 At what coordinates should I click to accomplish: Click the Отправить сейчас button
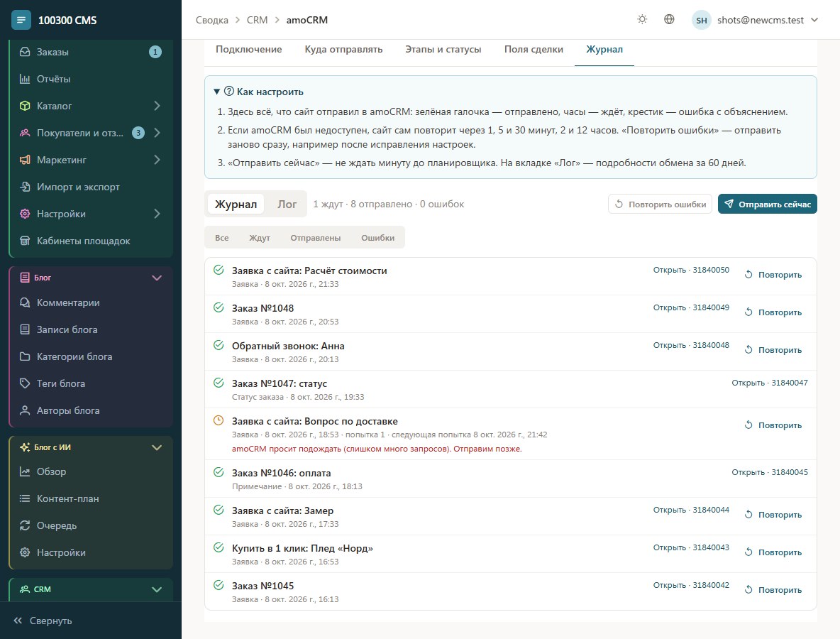[767, 204]
